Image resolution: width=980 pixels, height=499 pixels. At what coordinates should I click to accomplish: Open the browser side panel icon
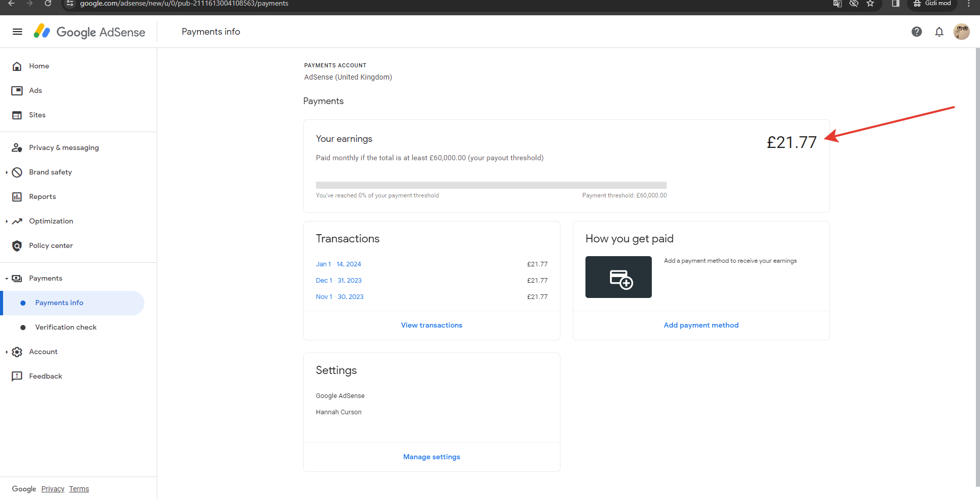pyautogui.click(x=895, y=4)
